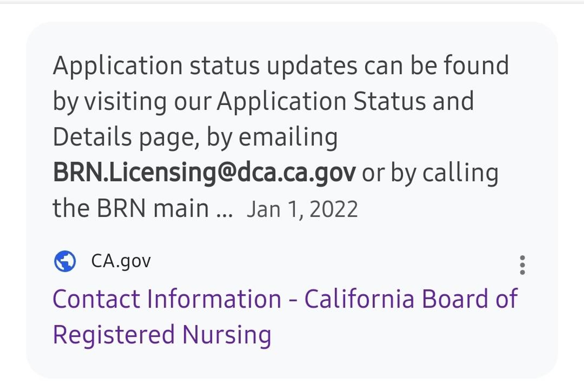Click the text 'Details page, by emailing'

[x=195, y=137]
